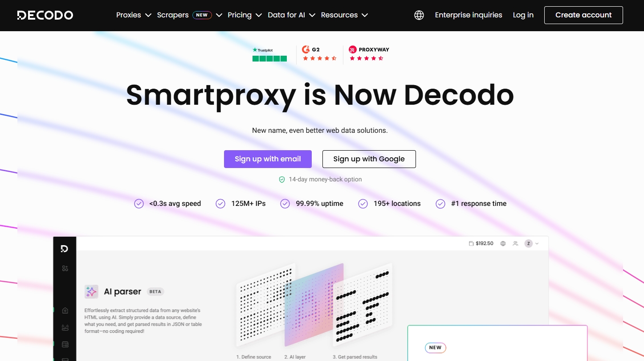
Task: Open the Proxies menu
Action: coord(129,15)
